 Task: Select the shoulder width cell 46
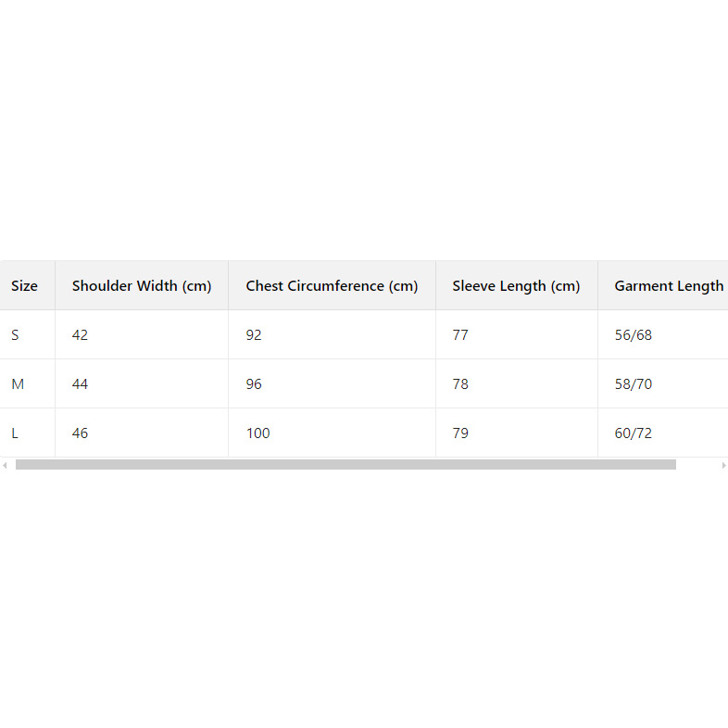(80, 433)
